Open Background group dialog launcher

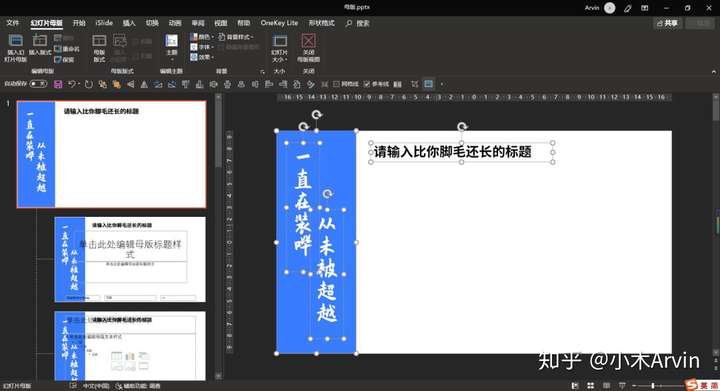tap(262, 72)
